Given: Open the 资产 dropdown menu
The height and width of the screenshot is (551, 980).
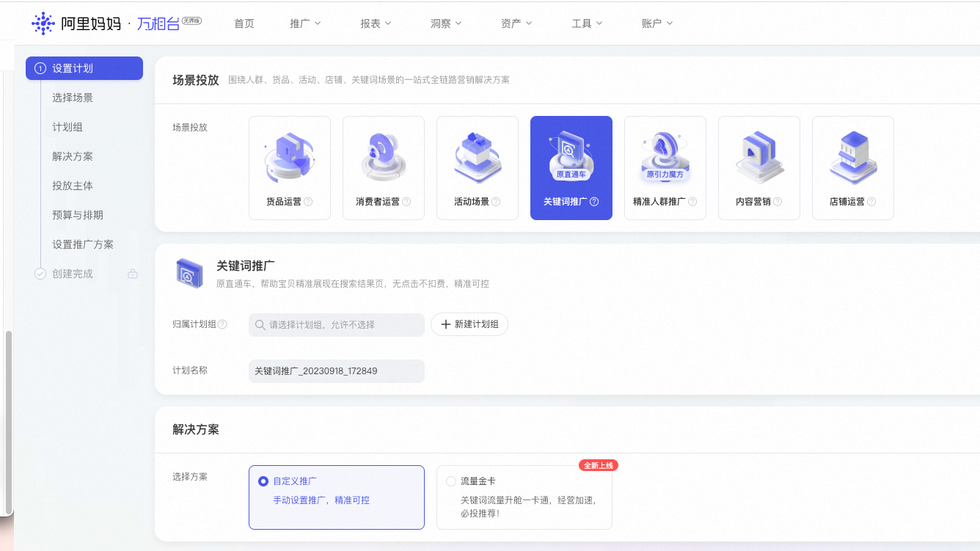Looking at the screenshot, I should pyautogui.click(x=516, y=23).
